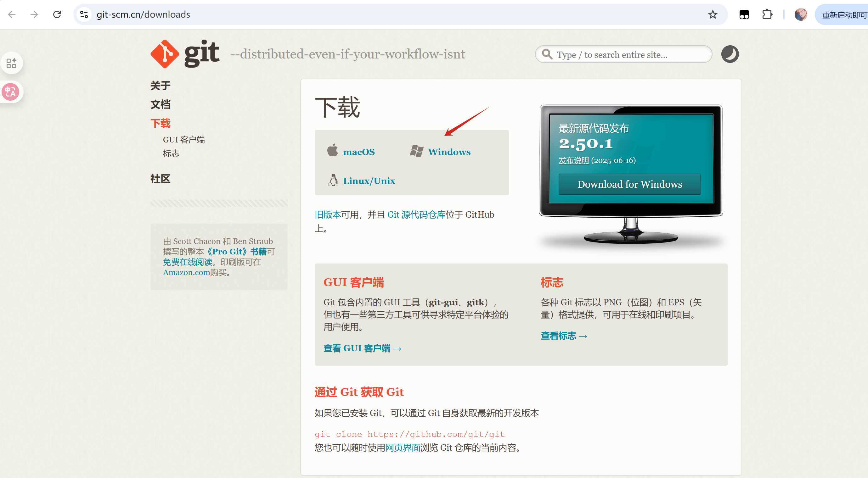Open the 发布说明 release notes link

(573, 161)
